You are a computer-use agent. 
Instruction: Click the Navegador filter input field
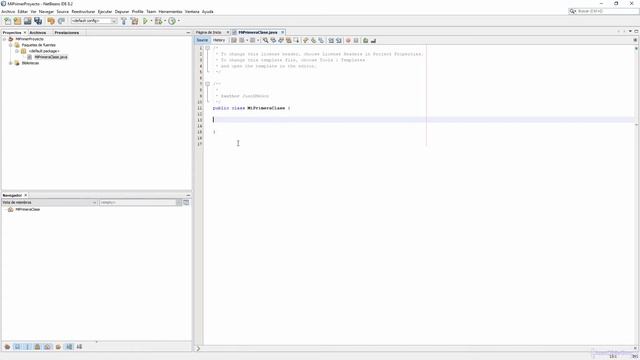click(138, 202)
